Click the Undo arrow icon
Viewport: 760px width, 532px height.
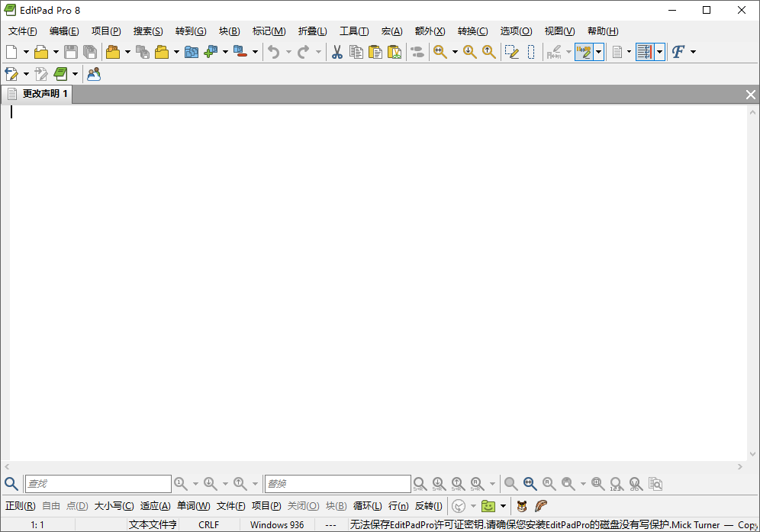(274, 52)
